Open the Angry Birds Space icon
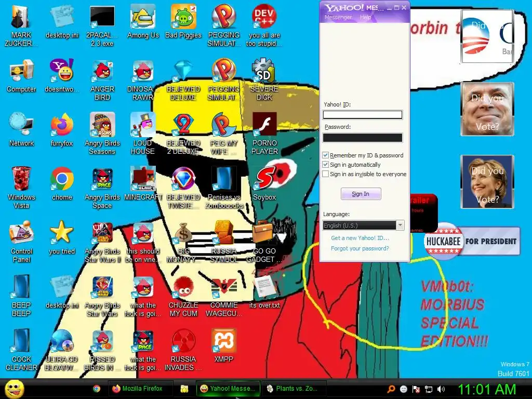The image size is (532, 399). [102, 187]
